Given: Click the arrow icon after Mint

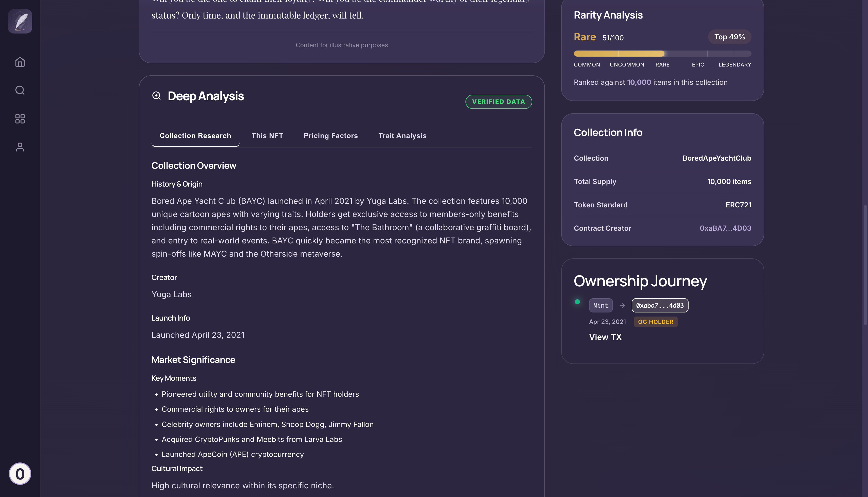Looking at the screenshot, I should tap(622, 306).
